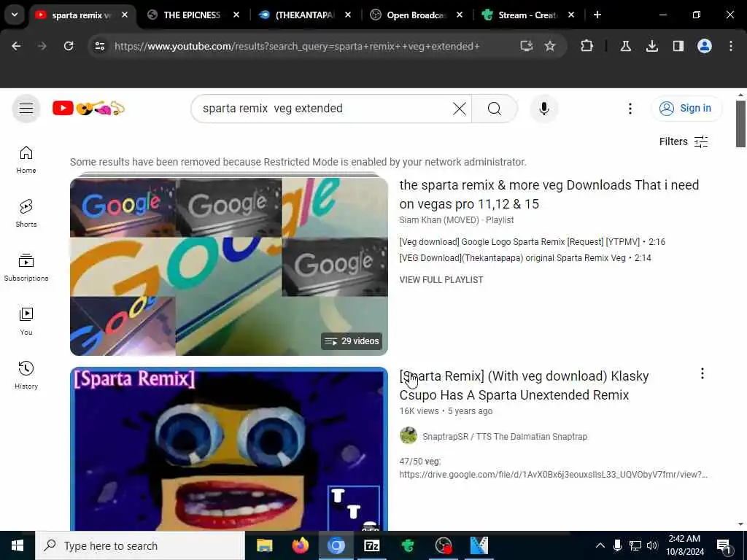Go back with the browser back arrow

(x=16, y=46)
